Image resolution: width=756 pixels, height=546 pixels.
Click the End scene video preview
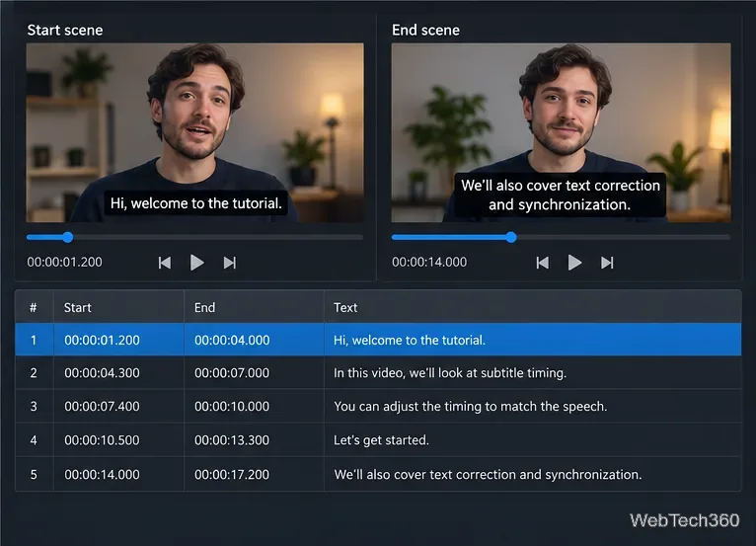pos(561,132)
